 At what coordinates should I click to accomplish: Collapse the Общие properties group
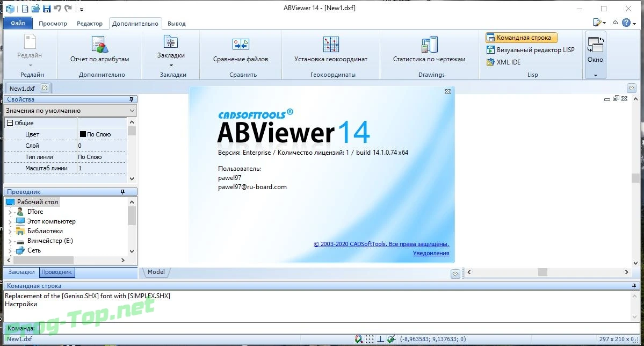10,123
